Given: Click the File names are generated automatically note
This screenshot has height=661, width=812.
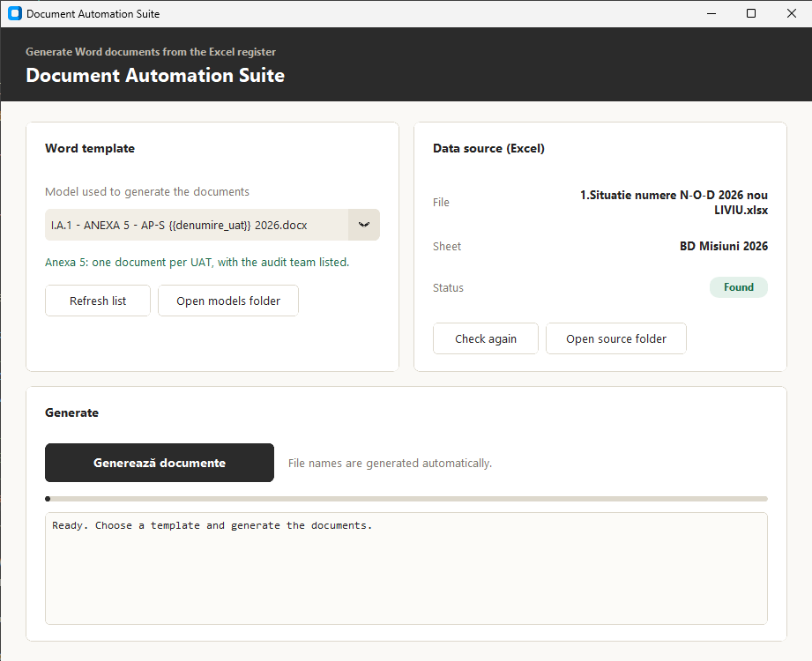Looking at the screenshot, I should tap(390, 464).
